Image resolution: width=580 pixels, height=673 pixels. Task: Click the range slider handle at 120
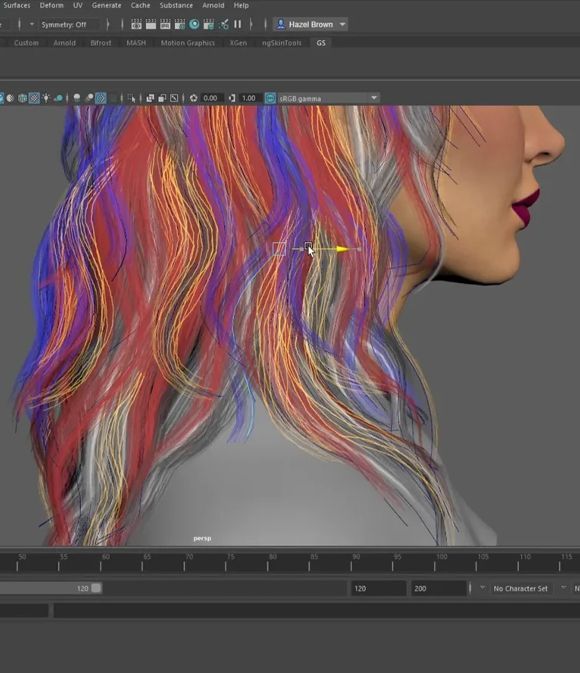tap(97, 588)
